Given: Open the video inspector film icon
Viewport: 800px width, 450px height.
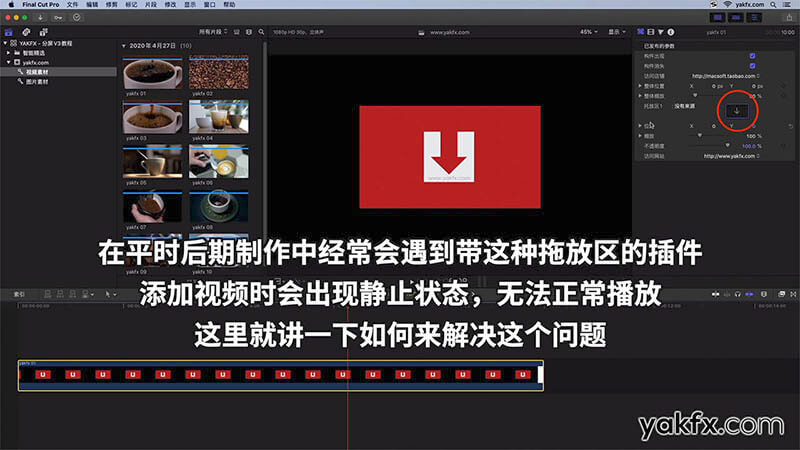Looking at the screenshot, I should coord(651,32).
